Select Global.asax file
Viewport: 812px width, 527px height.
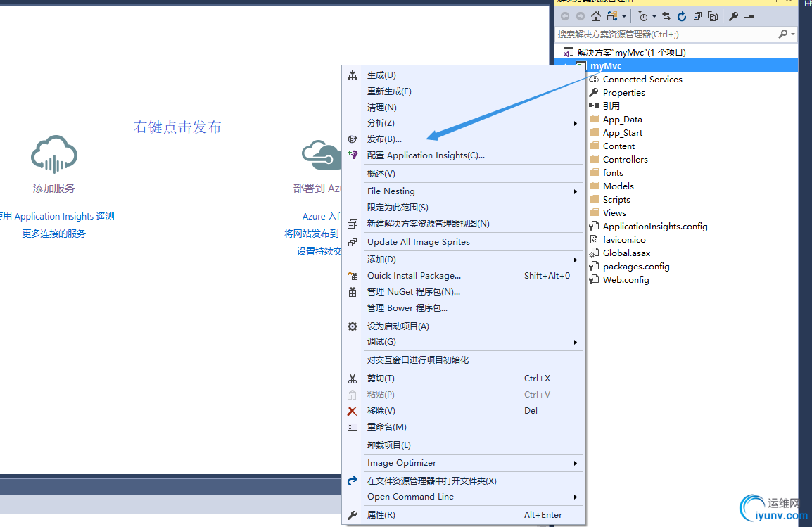pos(626,253)
